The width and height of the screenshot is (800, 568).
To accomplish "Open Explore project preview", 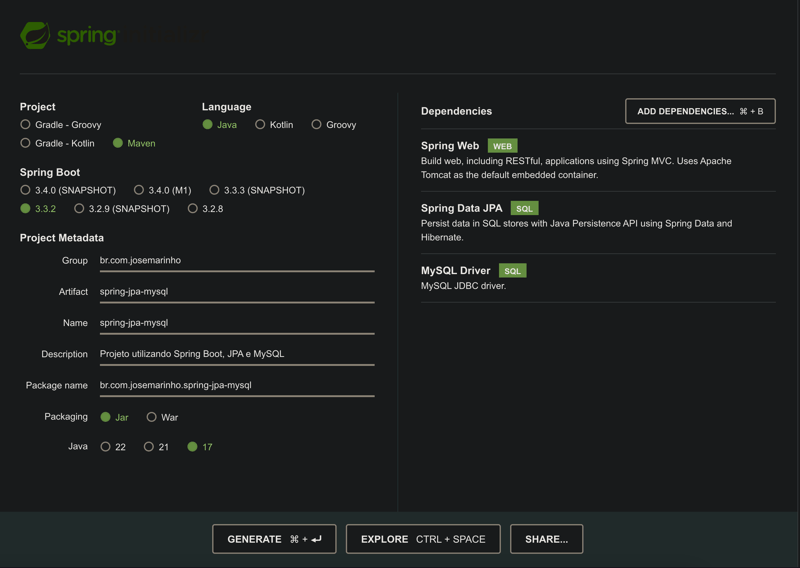I will [x=423, y=539].
